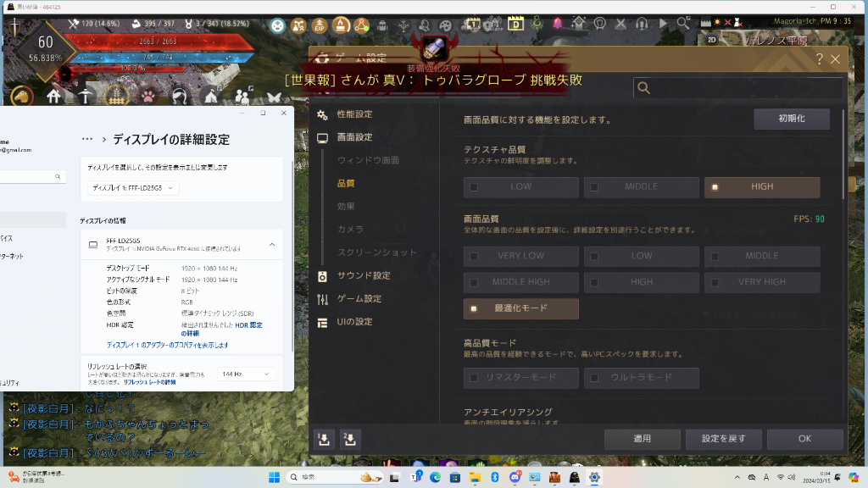Open ディスプレイ 1: FFF-LD25G5 dropdown
The width and height of the screenshot is (868, 488).
(133, 188)
